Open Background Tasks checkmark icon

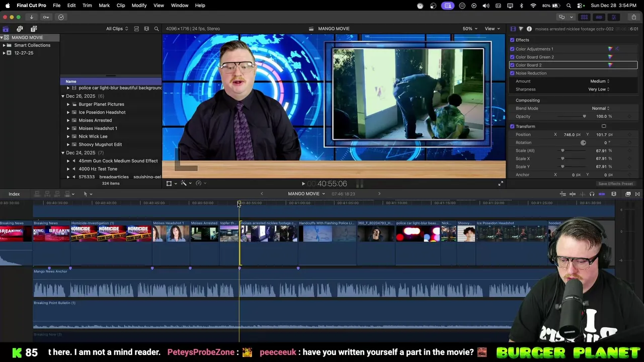61,17
